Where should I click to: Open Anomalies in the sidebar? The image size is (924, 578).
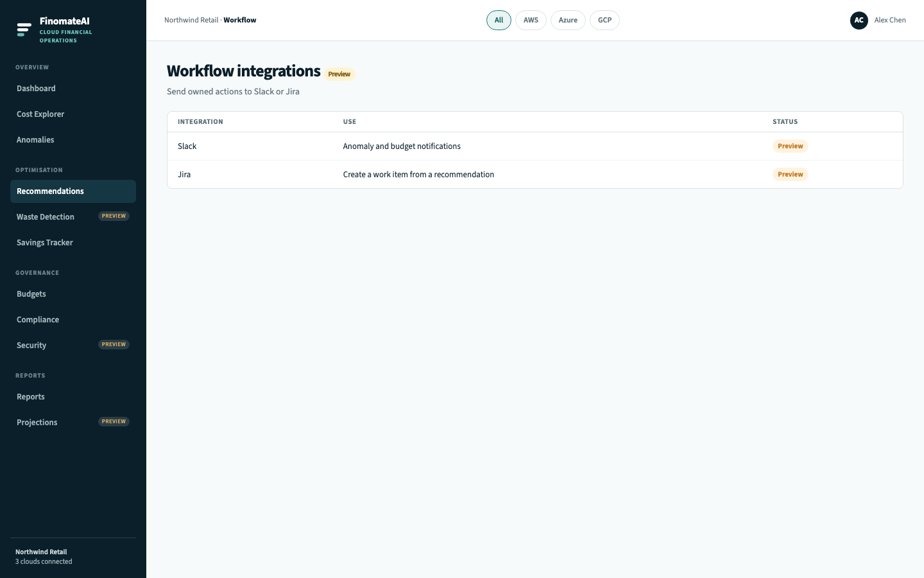click(x=73, y=140)
